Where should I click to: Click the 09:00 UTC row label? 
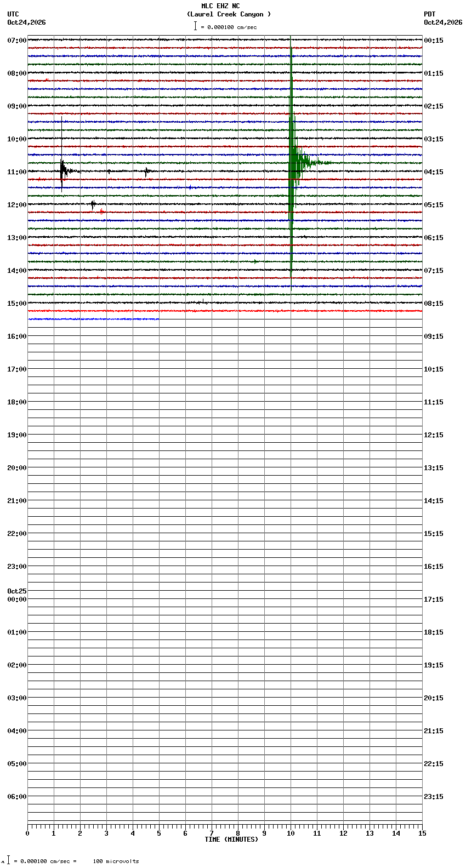[17, 106]
